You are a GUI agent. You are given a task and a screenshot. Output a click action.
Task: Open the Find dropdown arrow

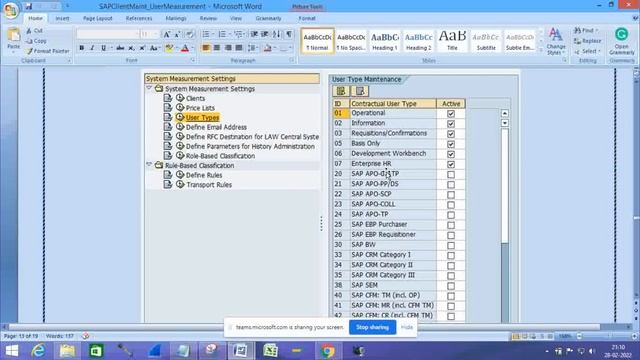pos(597,31)
